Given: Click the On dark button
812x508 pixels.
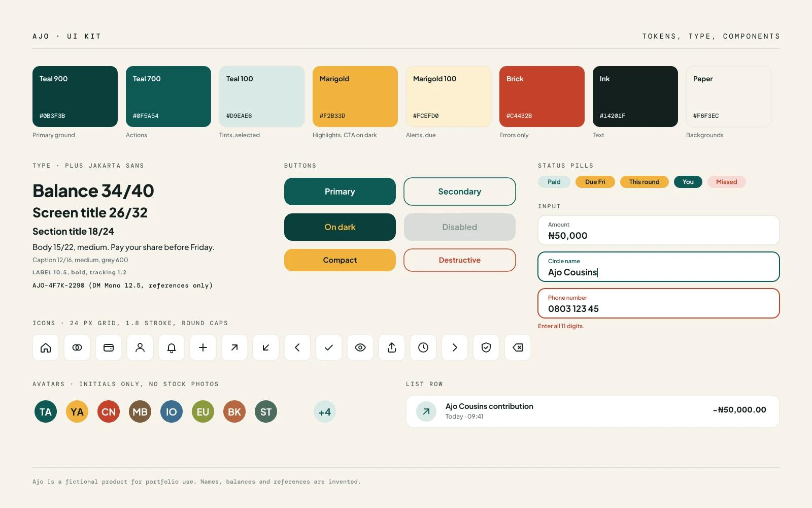Looking at the screenshot, I should point(340,227).
